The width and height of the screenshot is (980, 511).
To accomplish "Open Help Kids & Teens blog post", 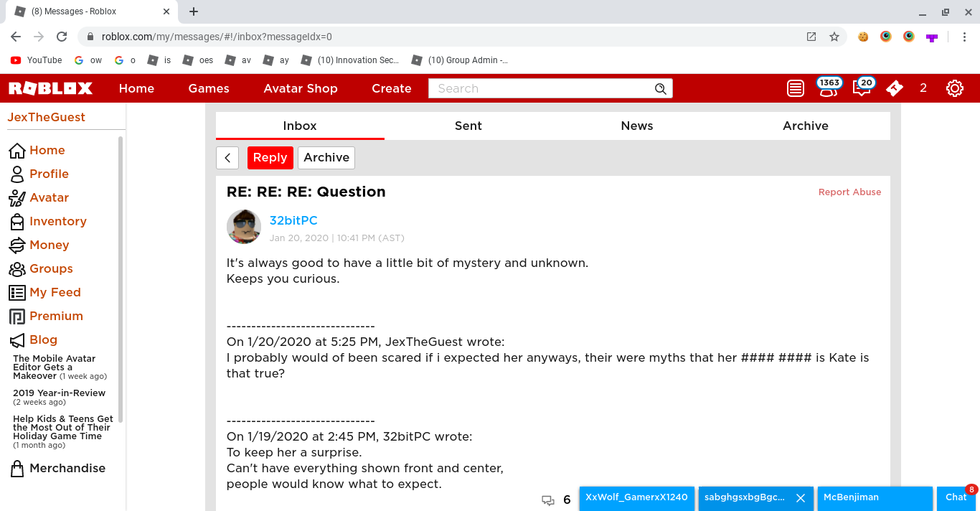I will tap(63, 432).
